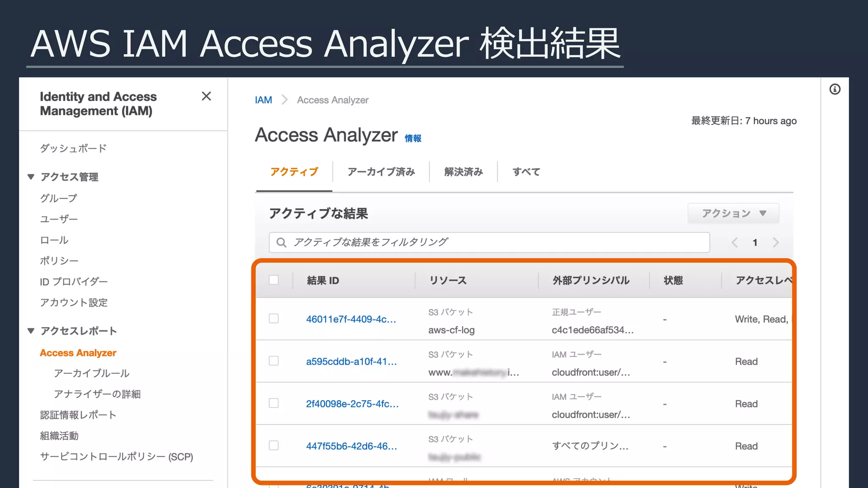Image resolution: width=868 pixels, height=488 pixels.
Task: Close the IAM navigation sidebar
Action: coord(206,96)
